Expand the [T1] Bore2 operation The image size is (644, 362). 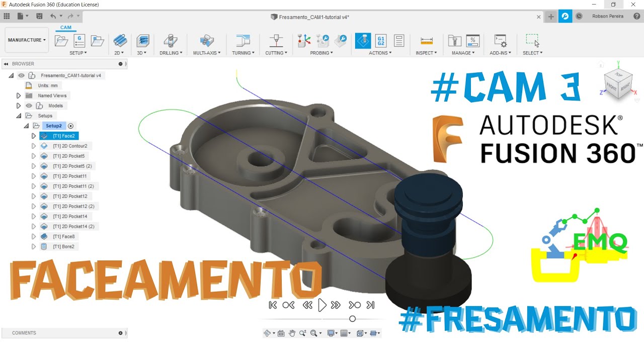(34, 246)
